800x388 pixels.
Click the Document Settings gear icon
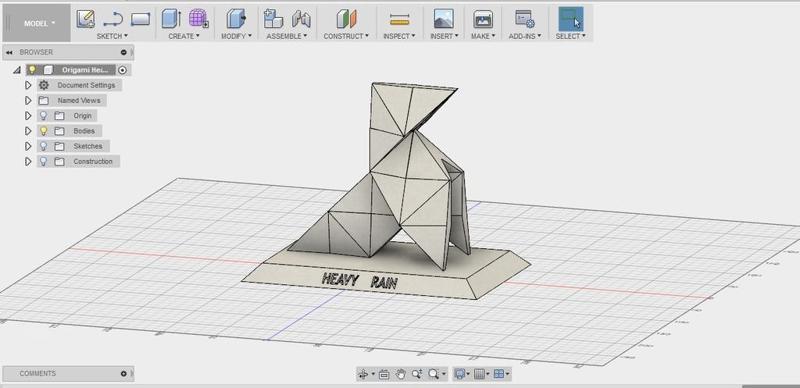pos(44,85)
